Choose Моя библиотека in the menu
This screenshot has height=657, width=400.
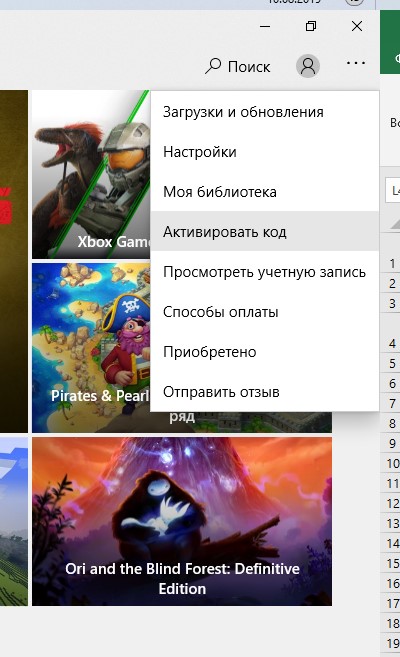(265, 192)
